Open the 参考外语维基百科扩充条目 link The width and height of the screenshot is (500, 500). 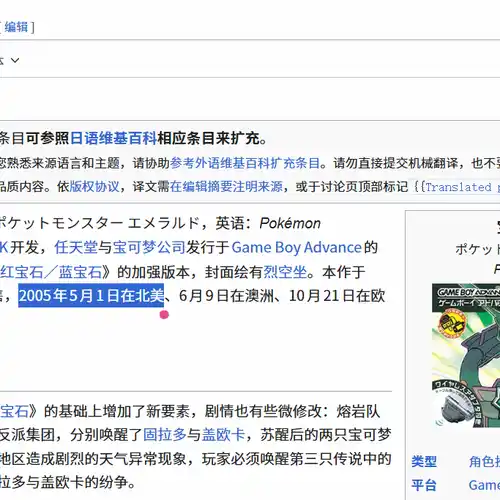pyautogui.click(x=245, y=163)
